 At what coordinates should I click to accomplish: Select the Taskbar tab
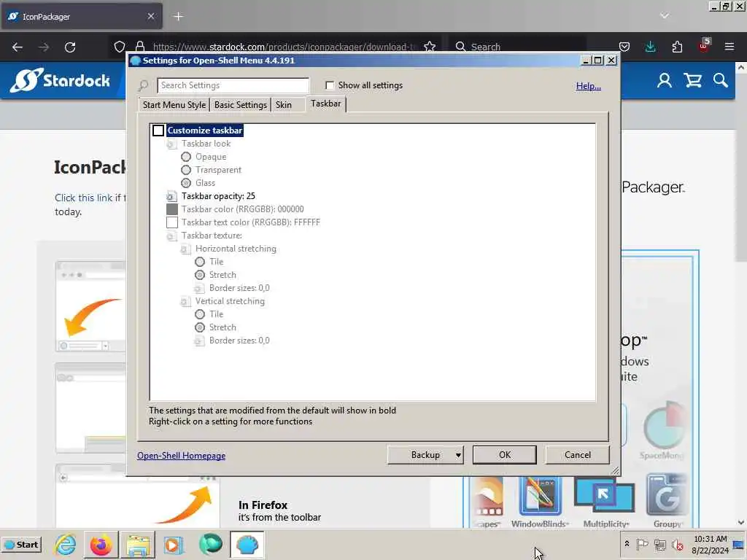pyautogui.click(x=326, y=104)
